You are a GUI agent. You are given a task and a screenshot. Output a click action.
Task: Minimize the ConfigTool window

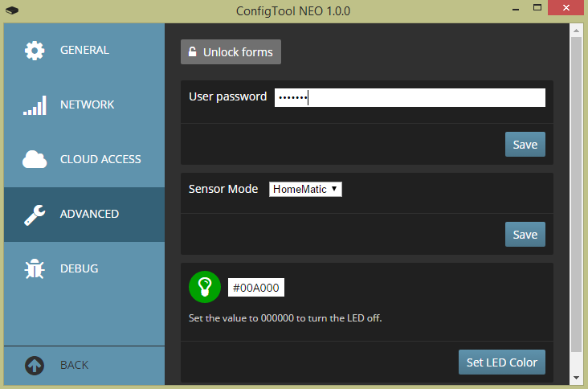click(513, 10)
